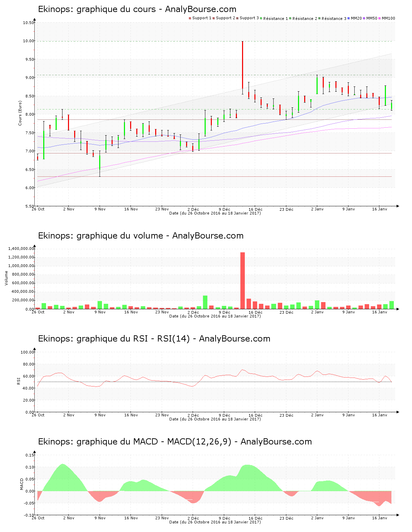Click the 80.00 RSI axis value

pyautogui.click(x=28, y=364)
